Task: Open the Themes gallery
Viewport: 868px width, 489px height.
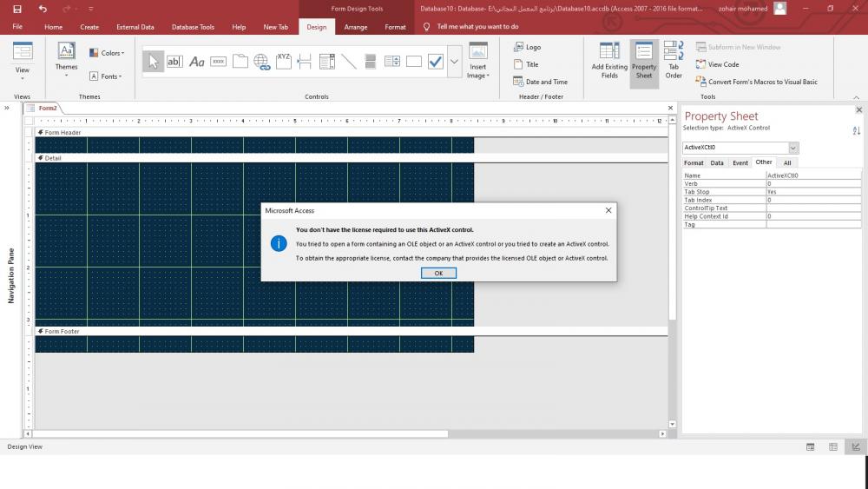Action: [x=67, y=60]
